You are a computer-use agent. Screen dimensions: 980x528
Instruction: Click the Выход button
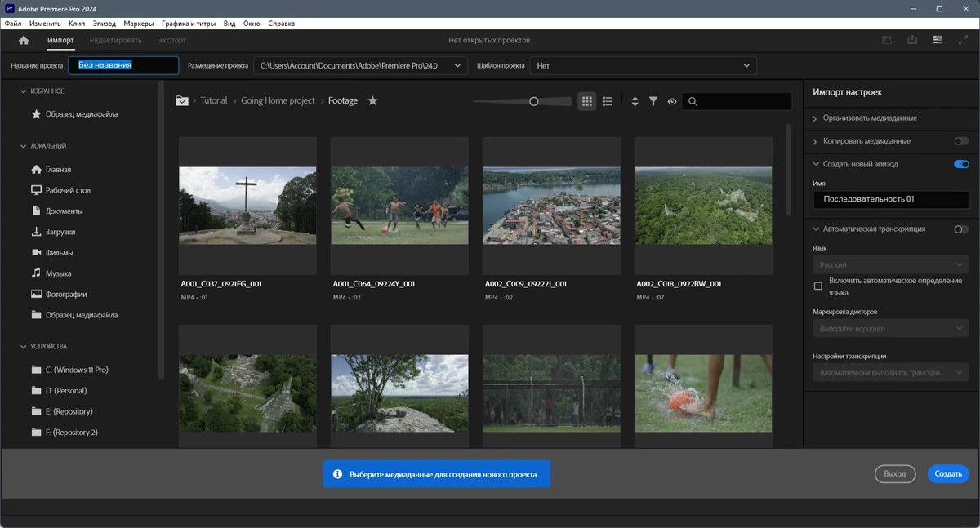click(895, 473)
